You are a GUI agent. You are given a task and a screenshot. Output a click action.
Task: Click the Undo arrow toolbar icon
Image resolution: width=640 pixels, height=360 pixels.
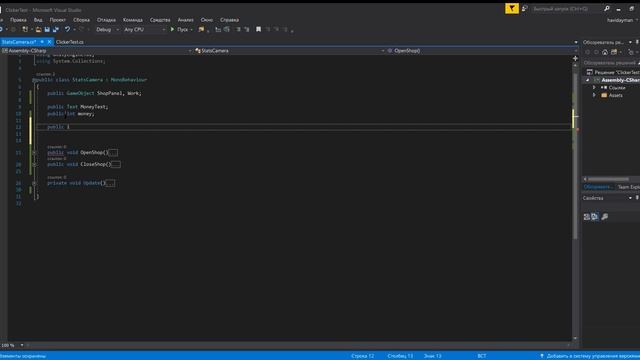click(67, 29)
